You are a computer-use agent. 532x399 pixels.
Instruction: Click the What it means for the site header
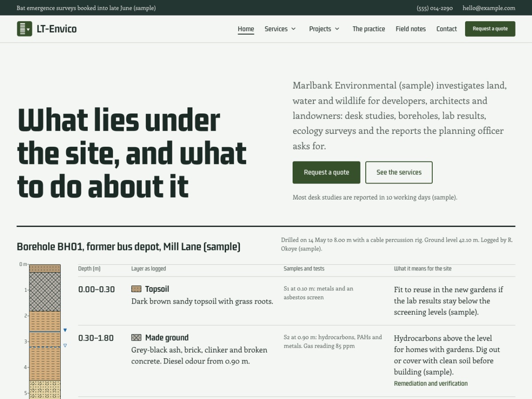tap(423, 269)
